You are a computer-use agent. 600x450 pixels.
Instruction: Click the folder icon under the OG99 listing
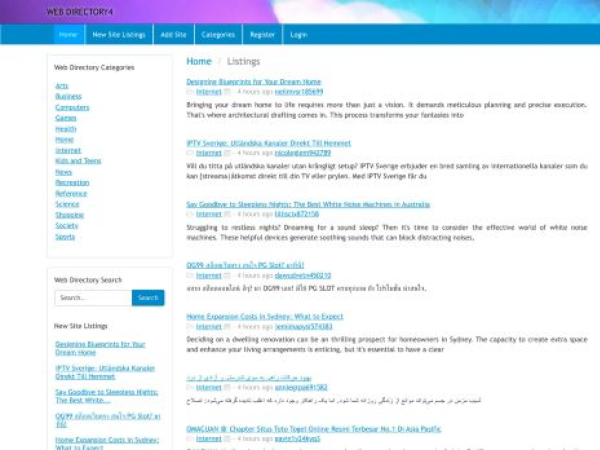190,276
